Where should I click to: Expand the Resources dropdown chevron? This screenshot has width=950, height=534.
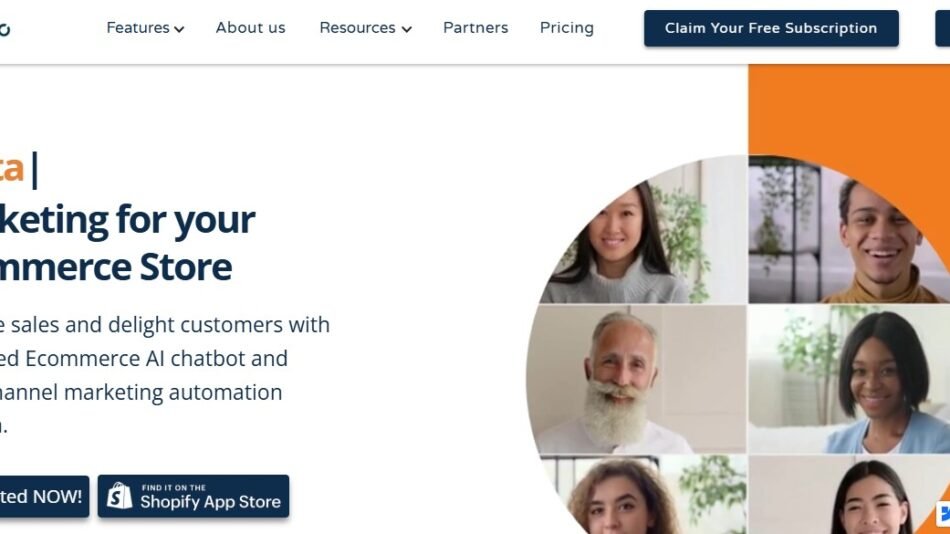406,30
